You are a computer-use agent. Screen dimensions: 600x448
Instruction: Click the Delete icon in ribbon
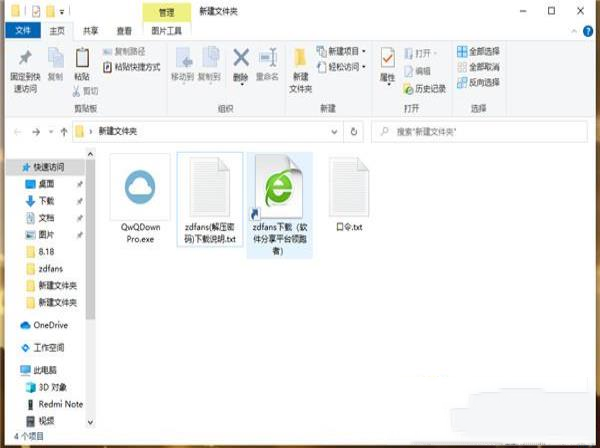click(x=241, y=63)
